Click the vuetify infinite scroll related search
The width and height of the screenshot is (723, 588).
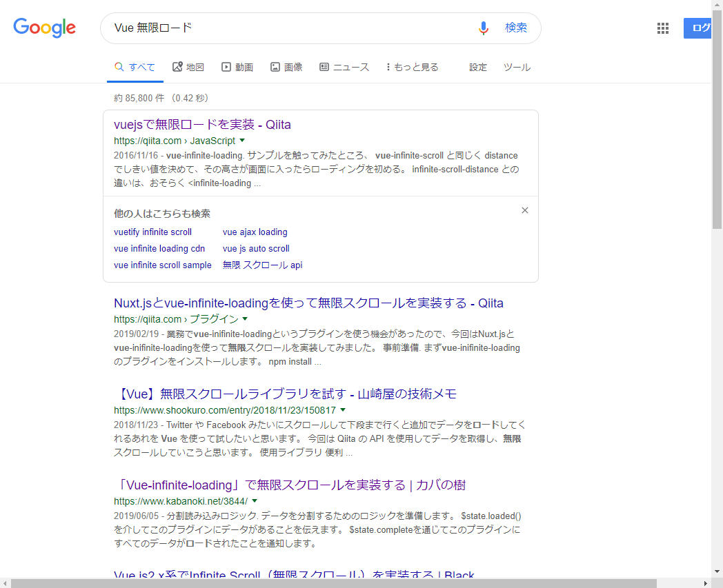(152, 232)
